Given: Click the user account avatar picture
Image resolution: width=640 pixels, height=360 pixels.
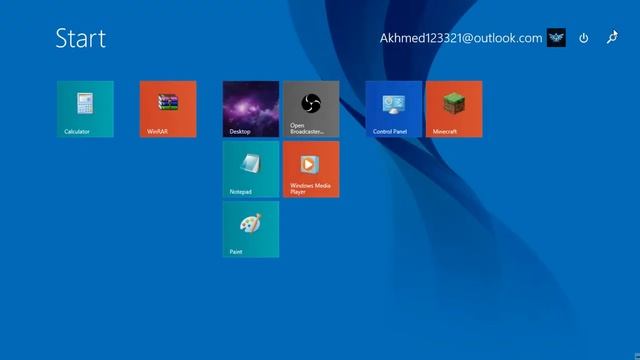Looking at the screenshot, I should pyautogui.click(x=556, y=38).
